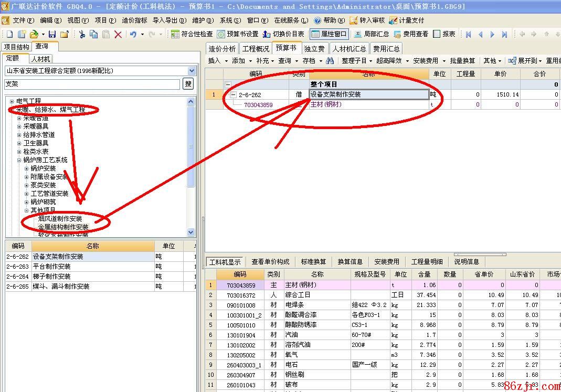This screenshot has width=561, height=392.
Task: Open the 插入 dropdown menu
Action: [x=218, y=60]
